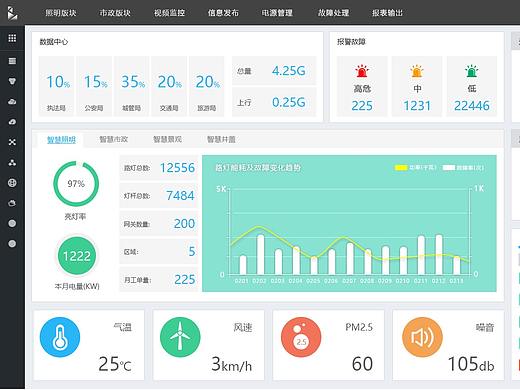
Task: Click the orange speaker noise icon
Action: coord(422,337)
